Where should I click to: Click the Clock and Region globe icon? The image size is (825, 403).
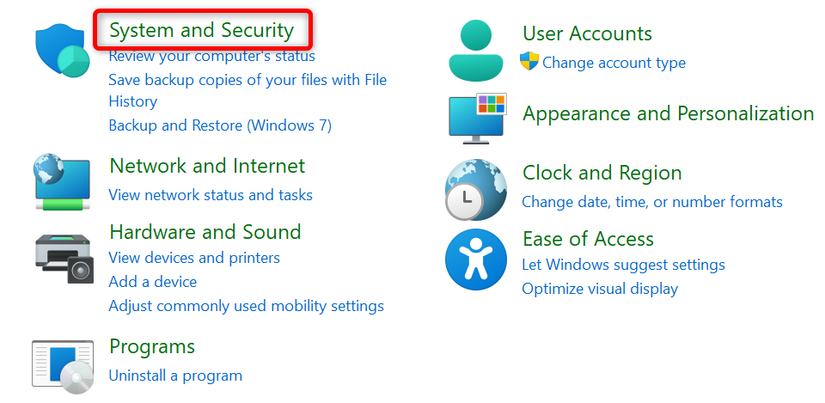tap(475, 187)
